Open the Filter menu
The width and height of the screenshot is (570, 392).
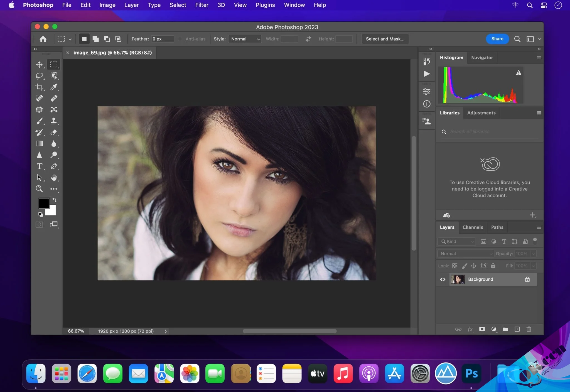click(202, 5)
